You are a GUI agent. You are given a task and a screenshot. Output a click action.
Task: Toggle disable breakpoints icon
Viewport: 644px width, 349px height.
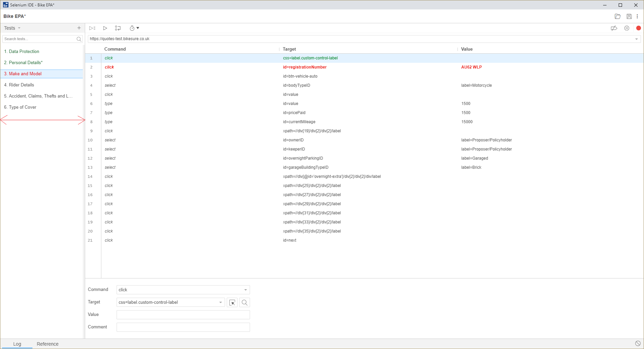pyautogui.click(x=614, y=28)
